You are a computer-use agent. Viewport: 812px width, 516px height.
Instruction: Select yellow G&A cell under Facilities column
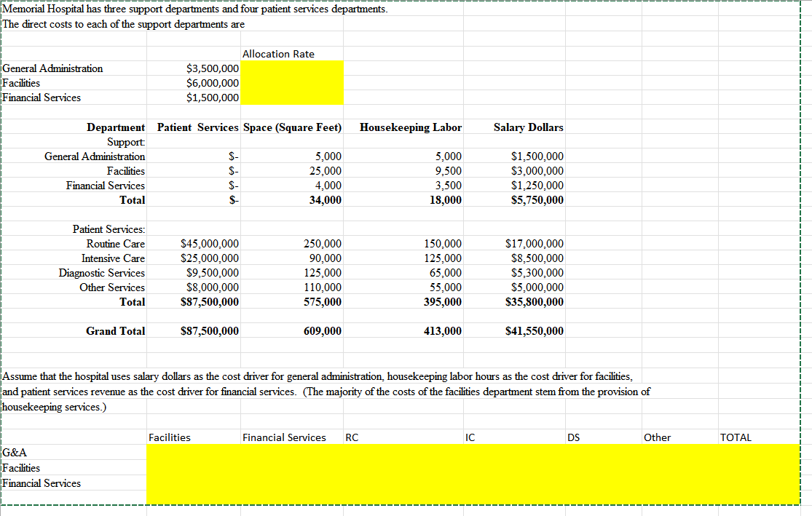(194, 453)
